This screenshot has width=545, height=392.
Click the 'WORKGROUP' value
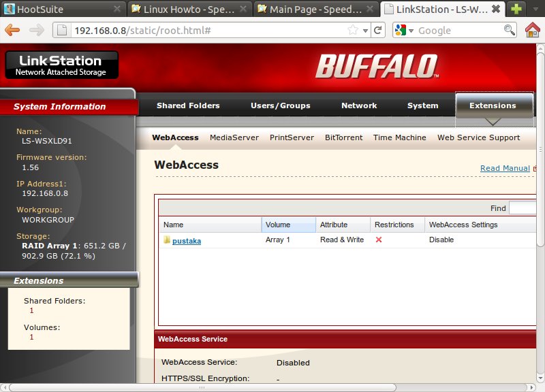tap(48, 220)
